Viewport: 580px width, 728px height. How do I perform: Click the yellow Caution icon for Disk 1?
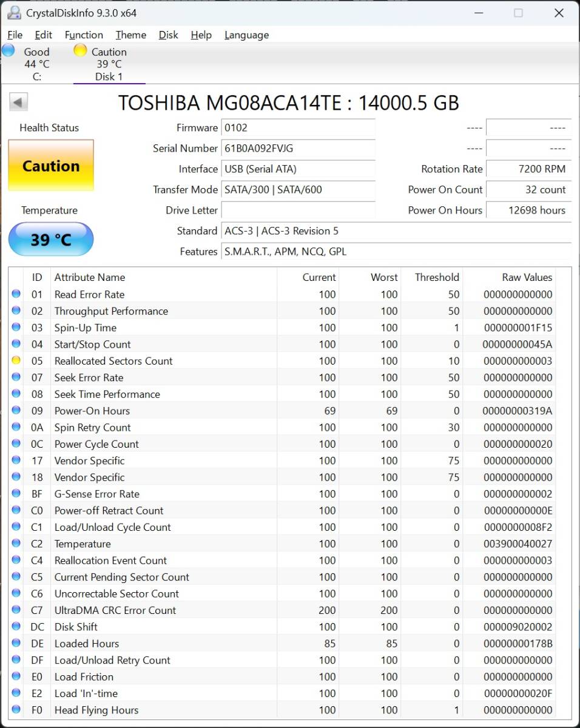click(x=80, y=51)
